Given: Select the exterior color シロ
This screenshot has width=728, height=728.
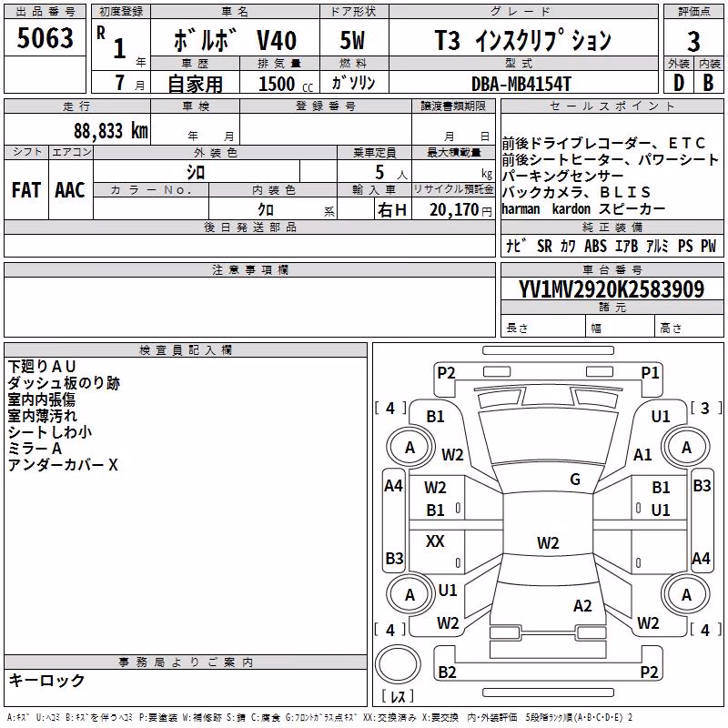Looking at the screenshot, I should pos(196,172).
